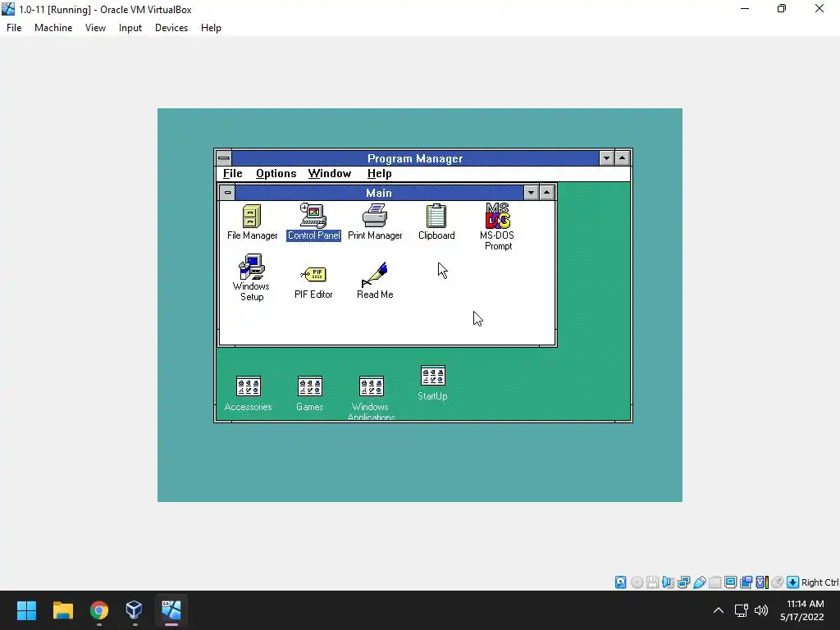The height and width of the screenshot is (630, 840).
Task: Open the PIF Editor icon
Action: click(313, 283)
